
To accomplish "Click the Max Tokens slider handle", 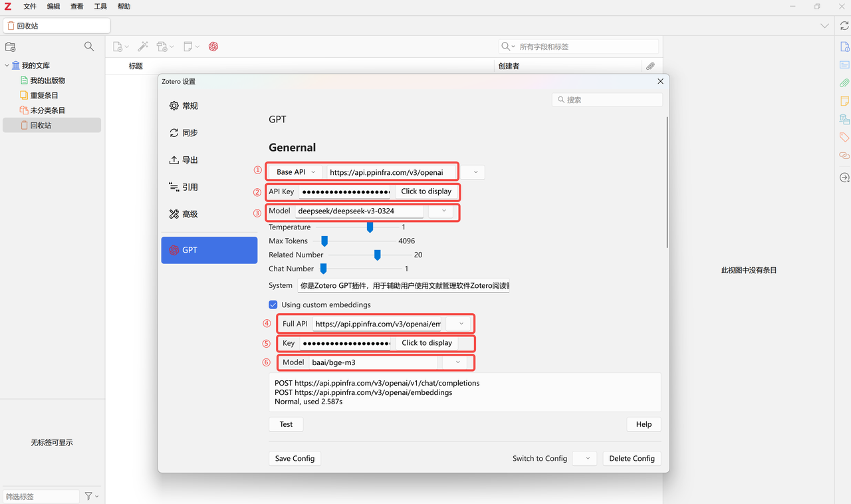I will click(x=324, y=241).
